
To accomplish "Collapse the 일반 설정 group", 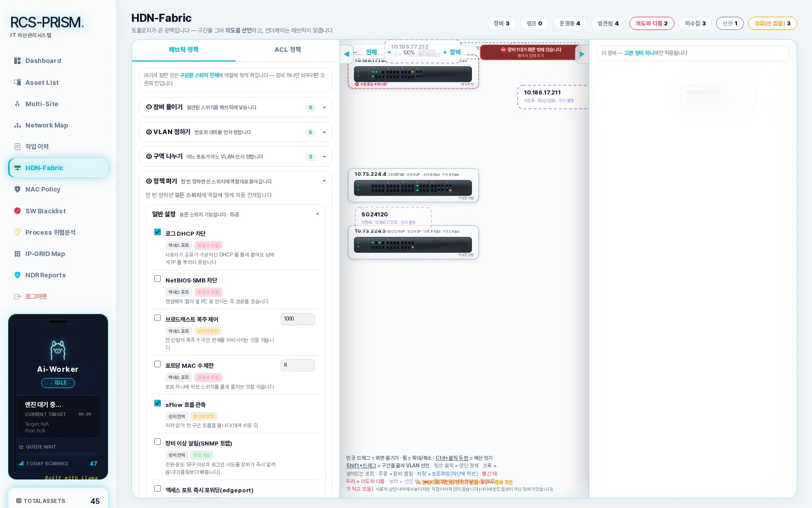I will coord(235,214).
